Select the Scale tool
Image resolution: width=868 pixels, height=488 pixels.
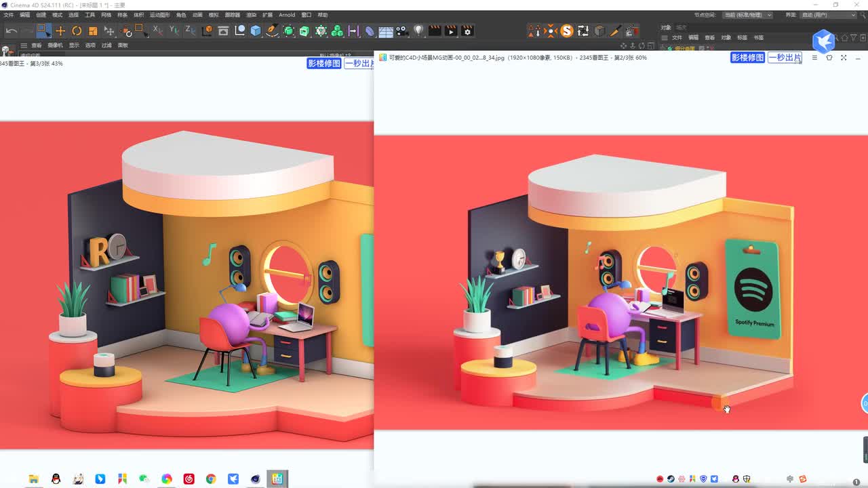click(x=93, y=31)
